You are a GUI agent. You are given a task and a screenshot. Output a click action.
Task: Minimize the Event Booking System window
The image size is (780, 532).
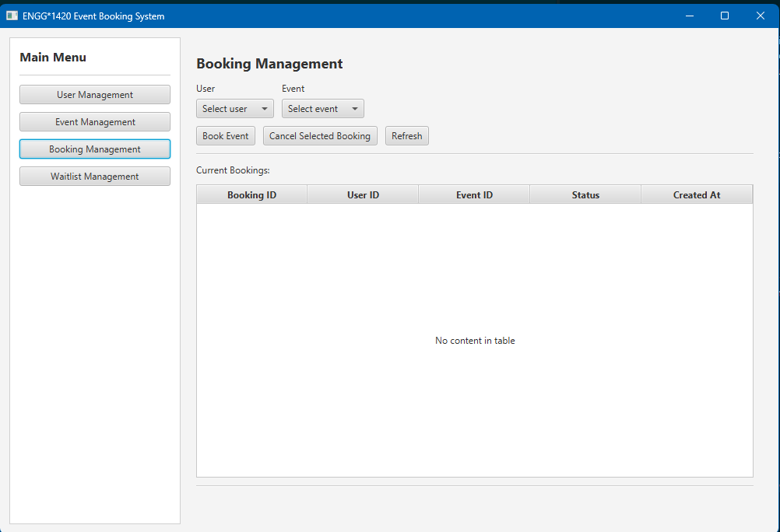690,16
